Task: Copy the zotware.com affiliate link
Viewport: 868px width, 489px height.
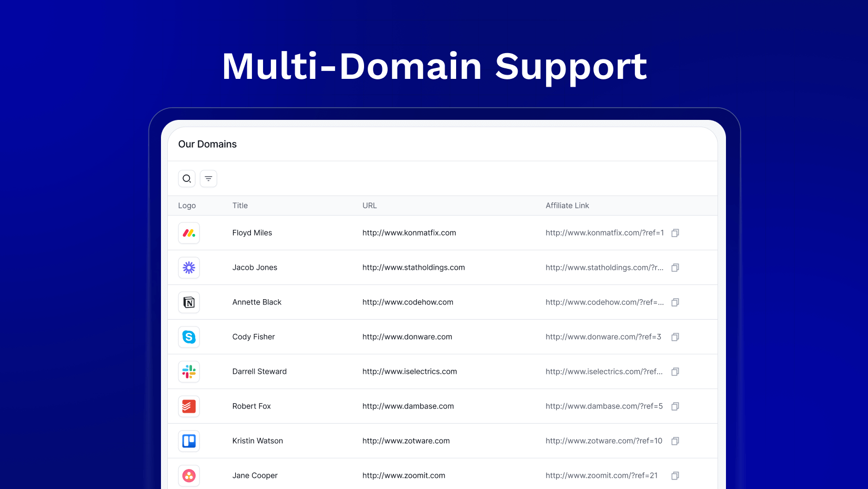Action: [675, 441]
